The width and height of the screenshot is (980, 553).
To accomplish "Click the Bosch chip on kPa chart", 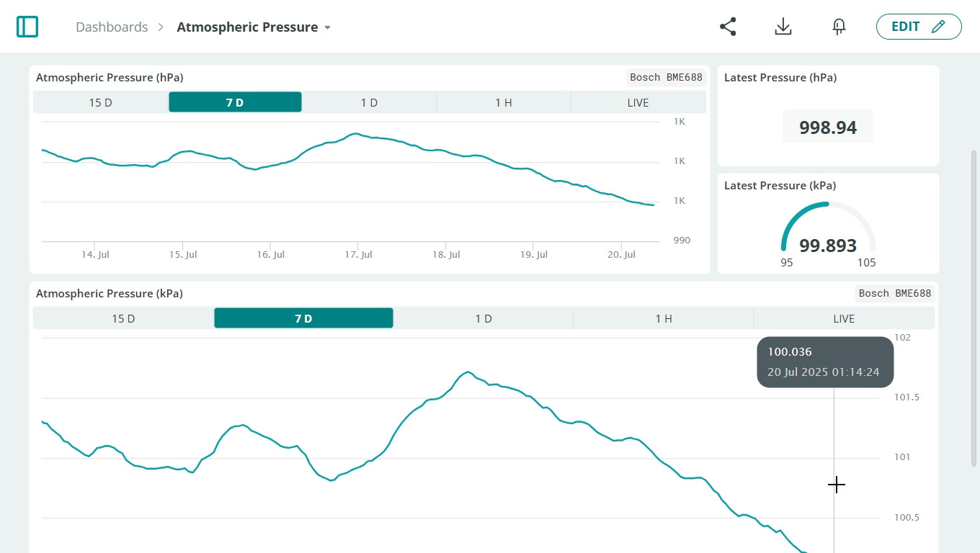I will coord(873,293).
